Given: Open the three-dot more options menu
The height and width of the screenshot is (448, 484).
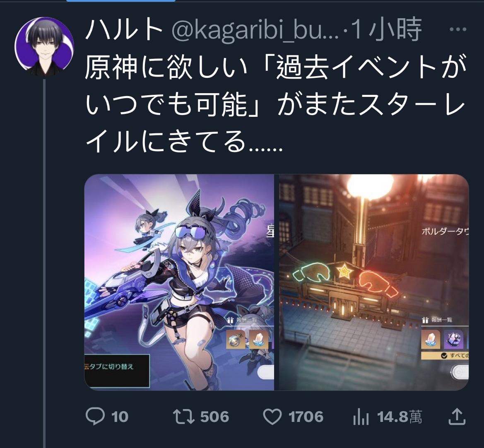Looking at the screenshot, I should (x=458, y=30).
